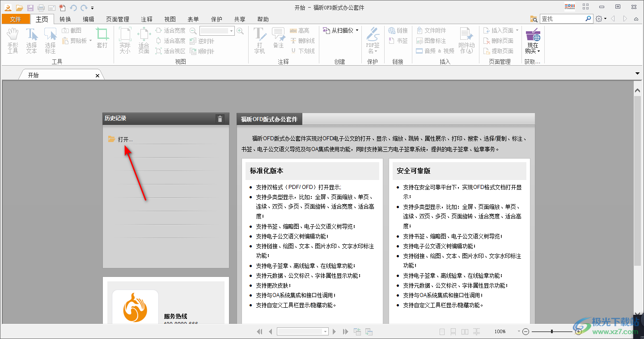Jump to last page in status bar
The width and height of the screenshot is (644, 339).
click(x=345, y=331)
